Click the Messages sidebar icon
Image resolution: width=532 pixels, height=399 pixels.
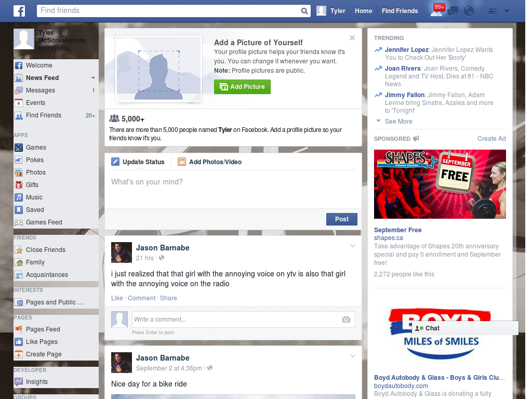click(x=19, y=90)
